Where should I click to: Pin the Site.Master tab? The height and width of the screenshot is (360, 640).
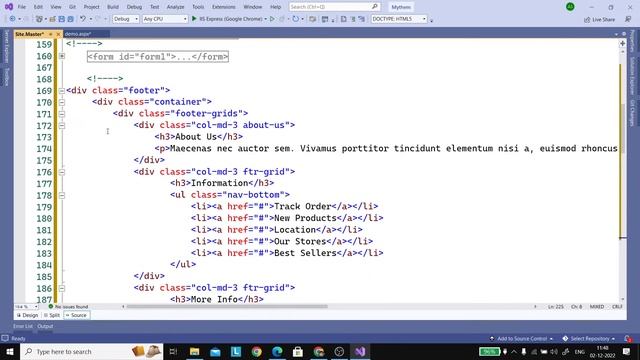51,34
